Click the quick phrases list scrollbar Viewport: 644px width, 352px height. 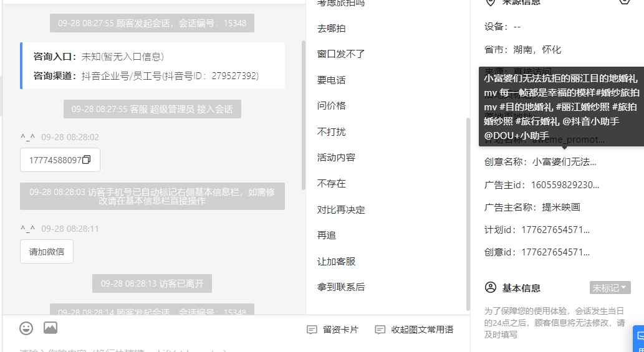[x=468, y=214]
